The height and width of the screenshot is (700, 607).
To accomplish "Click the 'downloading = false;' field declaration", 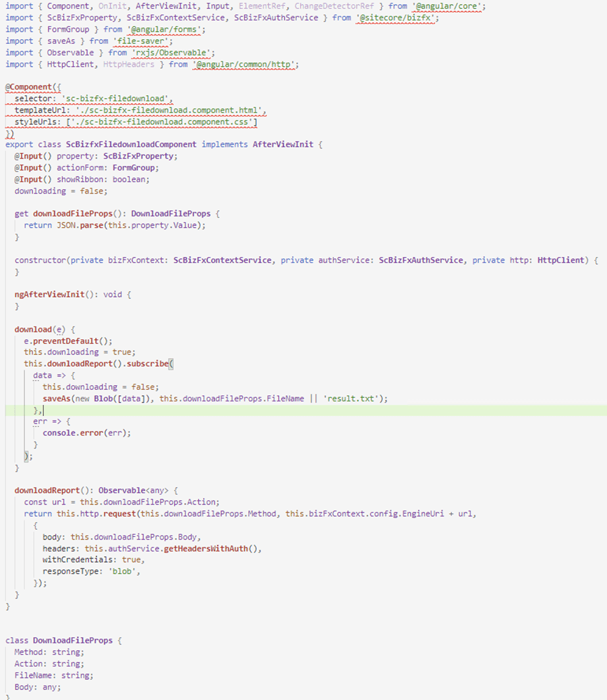I will pyautogui.click(x=61, y=191).
